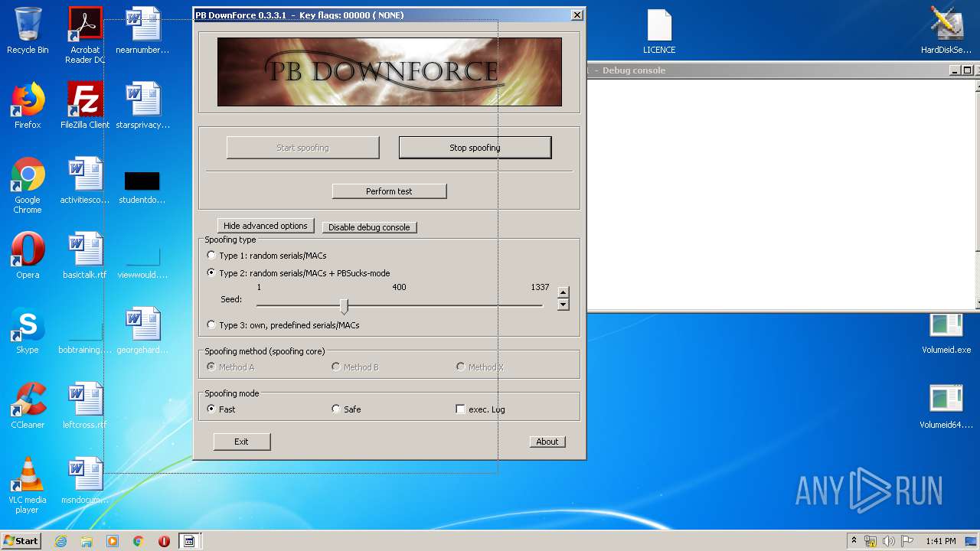
Task: Open Internet Explorer from taskbar
Action: 60,541
